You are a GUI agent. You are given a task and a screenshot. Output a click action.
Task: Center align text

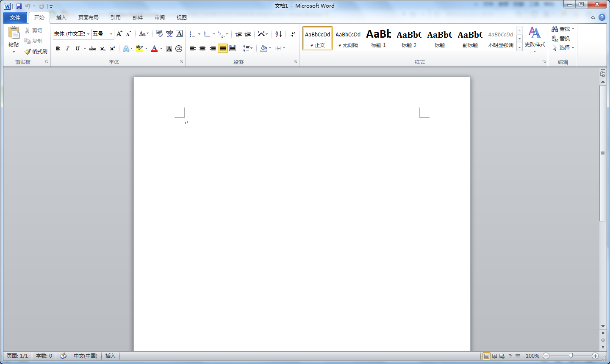point(202,48)
